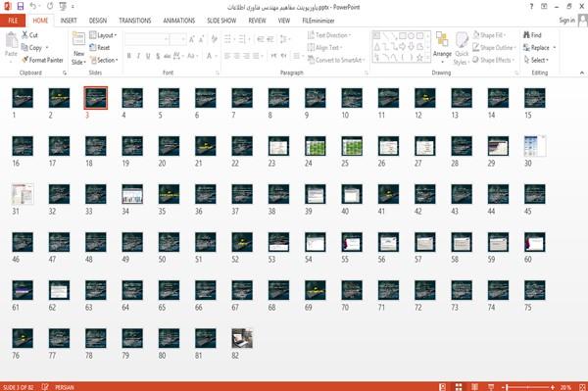The width and height of the screenshot is (588, 391).
Task: Toggle Underline formatting
Action: [148, 56]
